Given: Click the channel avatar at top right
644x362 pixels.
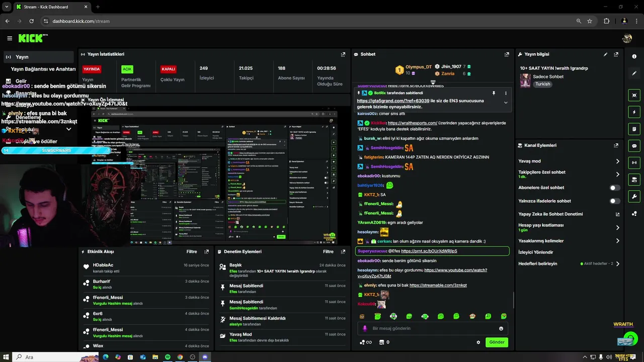Looking at the screenshot, I should (627, 38).
